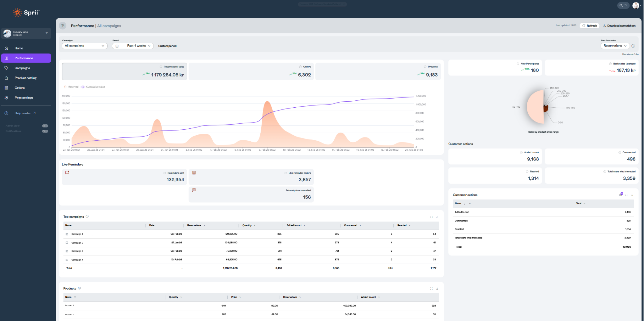
Task: Open the All campaigns dropdown
Action: (85, 46)
